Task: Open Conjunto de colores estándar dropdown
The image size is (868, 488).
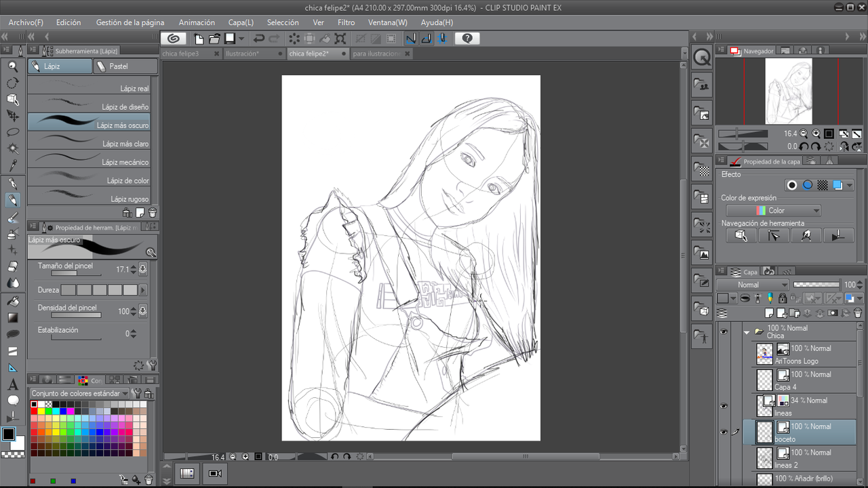Action: pyautogui.click(x=80, y=393)
